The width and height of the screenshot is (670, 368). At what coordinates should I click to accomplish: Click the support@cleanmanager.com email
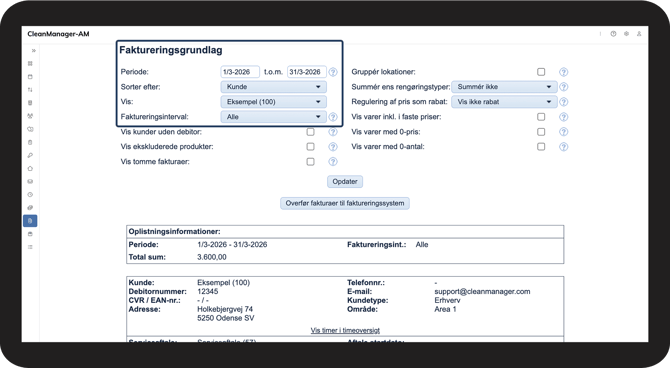pyautogui.click(x=482, y=291)
